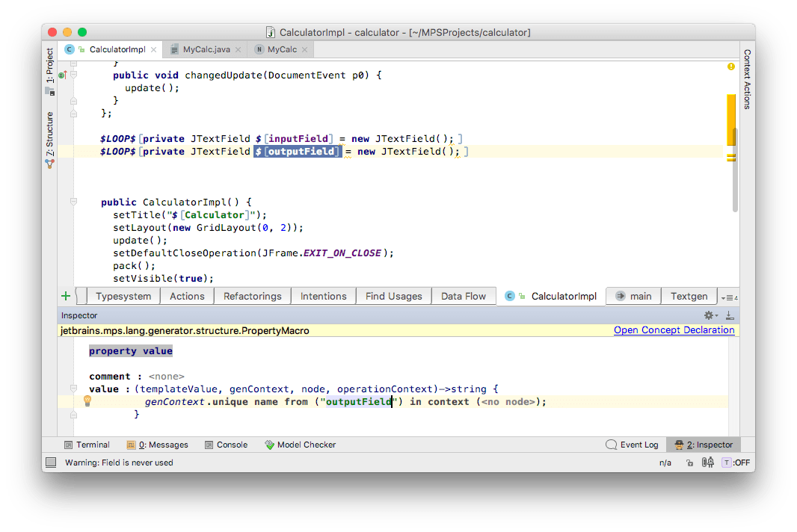The height and width of the screenshot is (532, 797).
Task: Close the MyCalc.java editor tab
Action: tap(239, 49)
